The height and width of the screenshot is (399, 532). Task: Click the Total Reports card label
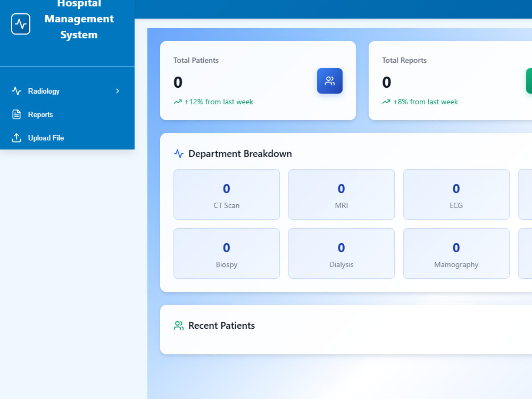tap(404, 60)
